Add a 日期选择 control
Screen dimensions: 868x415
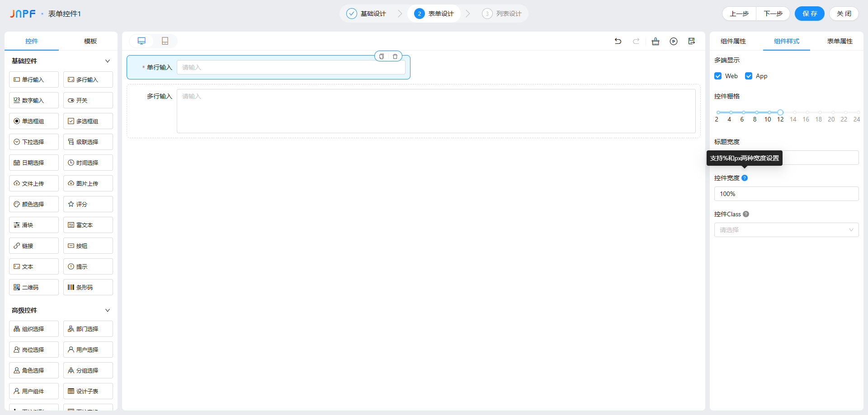(x=34, y=163)
